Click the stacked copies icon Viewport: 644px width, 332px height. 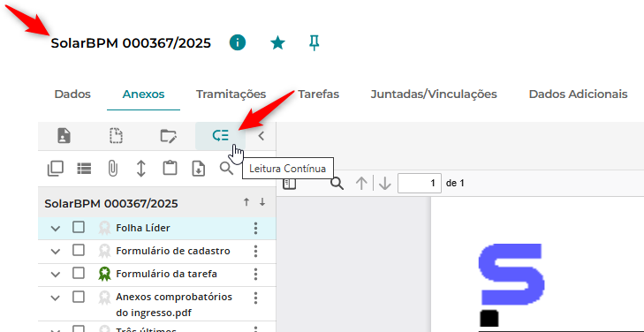click(56, 169)
